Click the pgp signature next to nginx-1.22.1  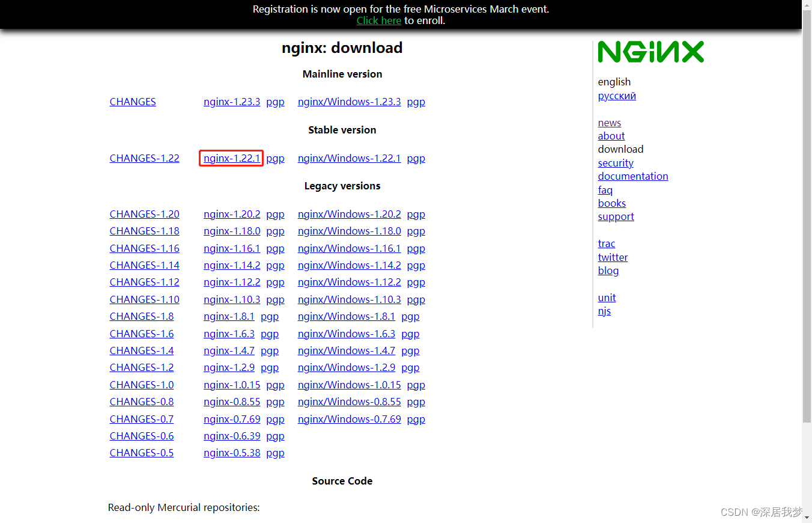(275, 158)
